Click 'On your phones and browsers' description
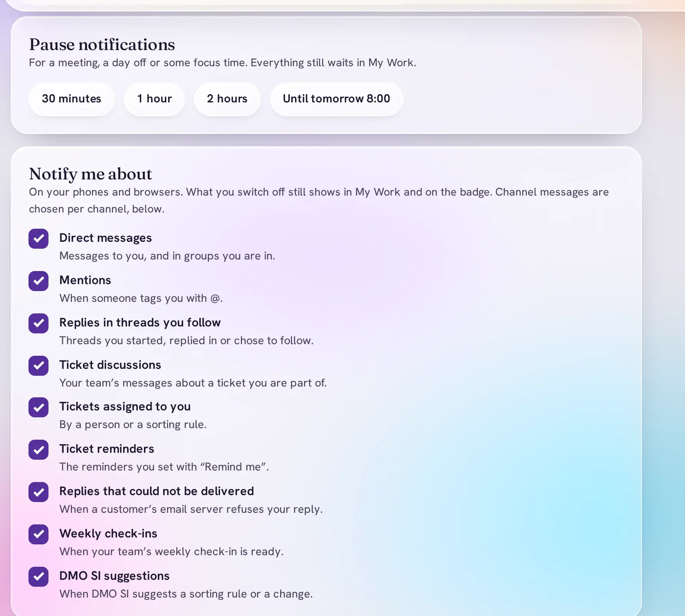This screenshot has height=616, width=685. [x=319, y=201]
